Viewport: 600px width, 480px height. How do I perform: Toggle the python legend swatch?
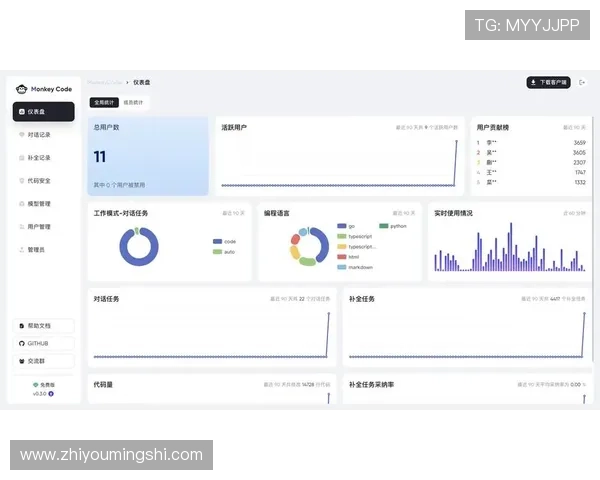point(384,226)
